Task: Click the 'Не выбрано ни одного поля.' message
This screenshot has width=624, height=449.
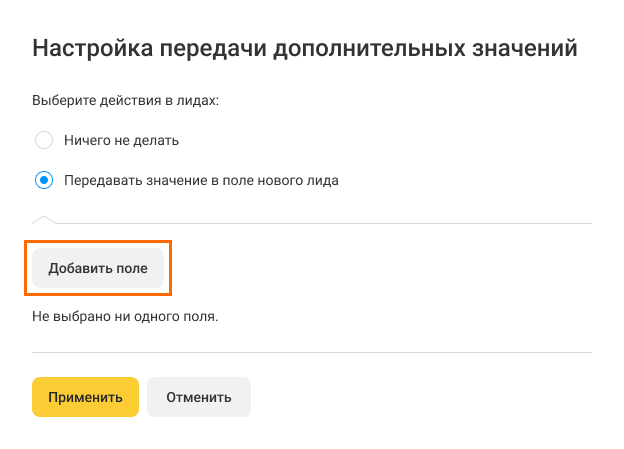Action: (x=125, y=316)
